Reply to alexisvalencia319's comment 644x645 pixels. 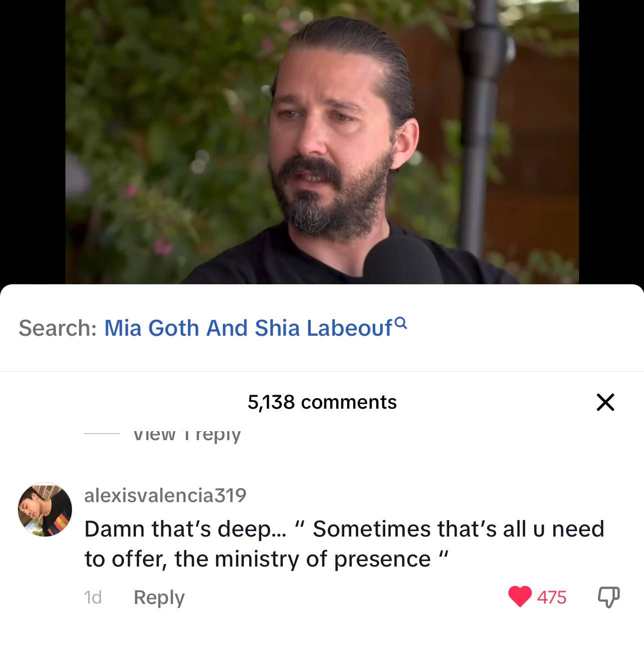[159, 597]
